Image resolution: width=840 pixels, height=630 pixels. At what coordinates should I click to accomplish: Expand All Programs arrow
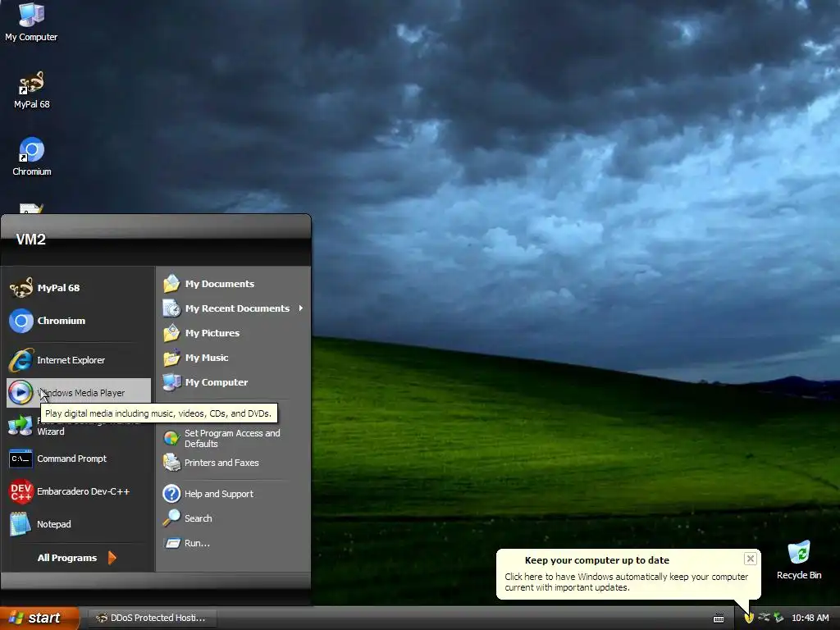112,558
